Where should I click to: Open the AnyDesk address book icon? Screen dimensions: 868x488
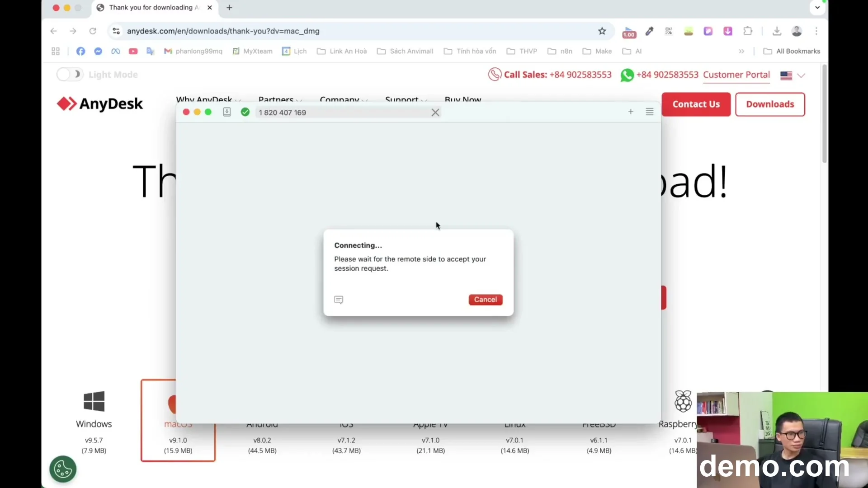tap(227, 112)
